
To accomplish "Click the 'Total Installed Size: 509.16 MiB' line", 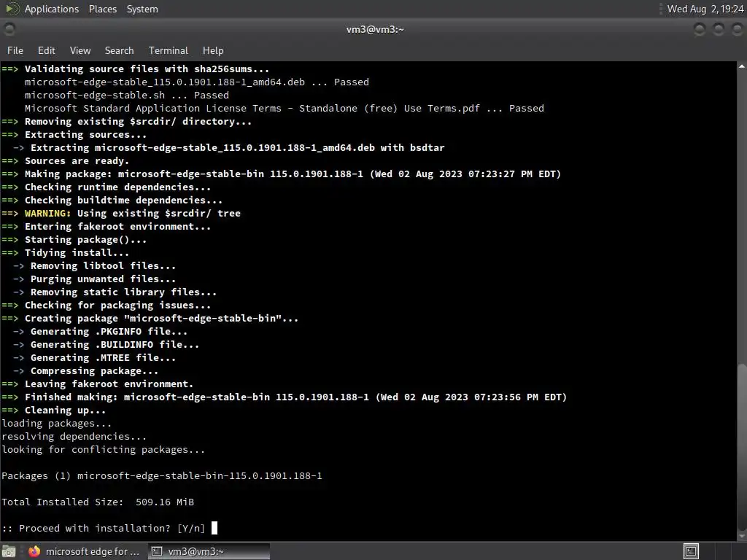I will click(98, 502).
